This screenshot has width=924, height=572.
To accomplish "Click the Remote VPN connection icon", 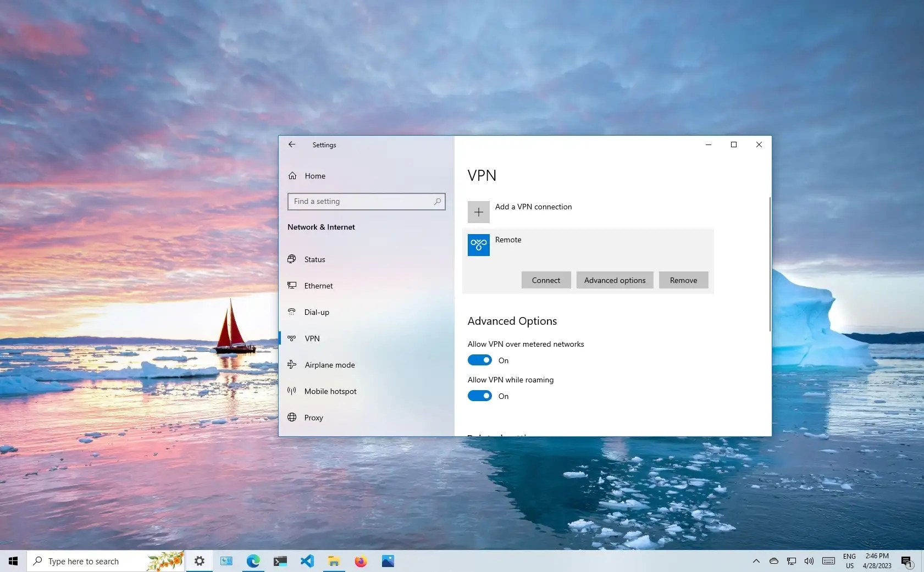I will pos(478,245).
